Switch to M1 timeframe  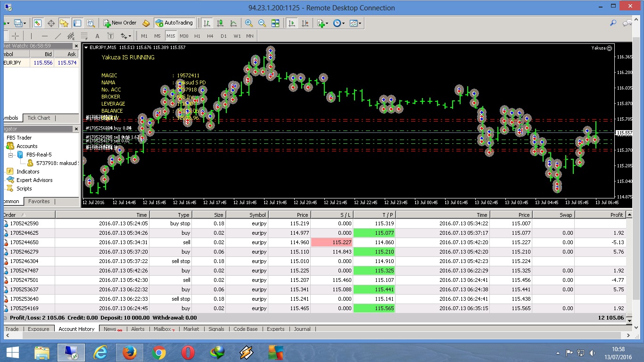pyautogui.click(x=144, y=36)
